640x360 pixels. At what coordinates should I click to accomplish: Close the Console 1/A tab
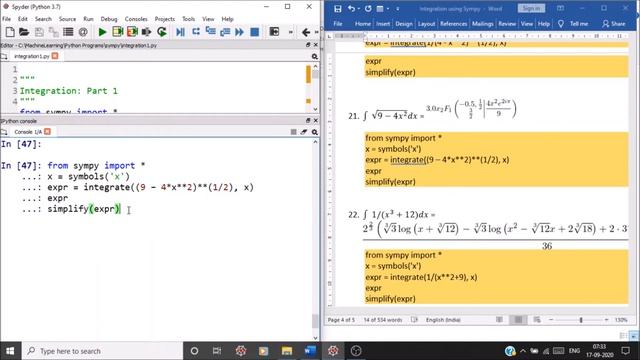47,131
